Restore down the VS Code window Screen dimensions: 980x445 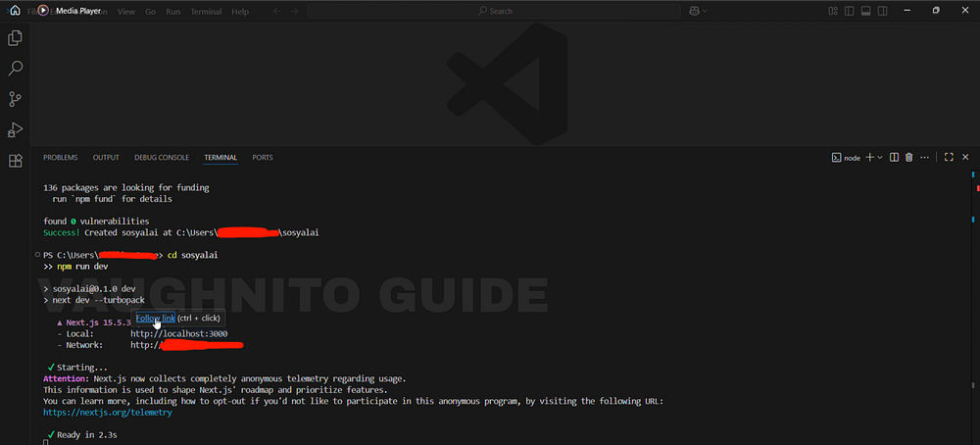936,11
